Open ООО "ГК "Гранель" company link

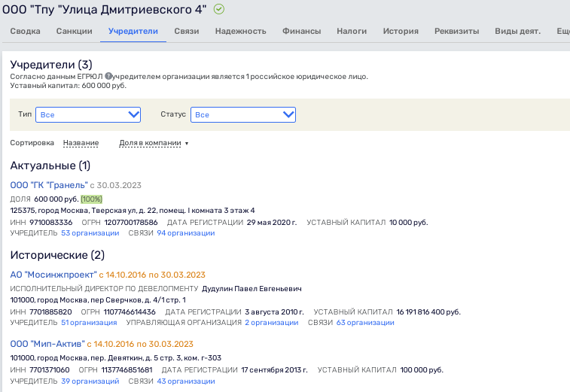tap(49, 185)
